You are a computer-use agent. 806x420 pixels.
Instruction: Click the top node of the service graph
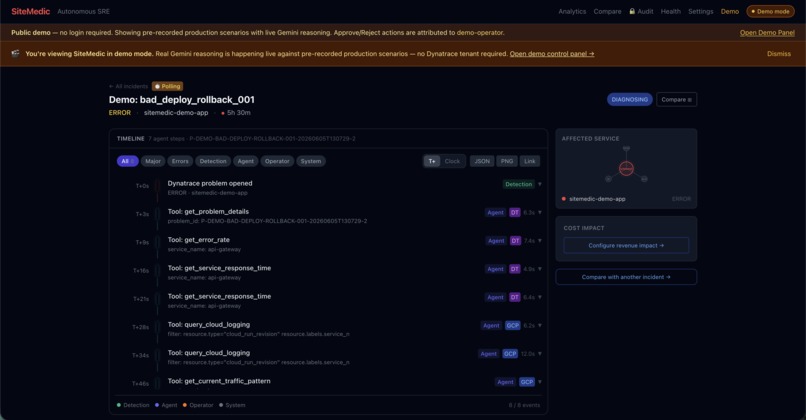pos(626,149)
